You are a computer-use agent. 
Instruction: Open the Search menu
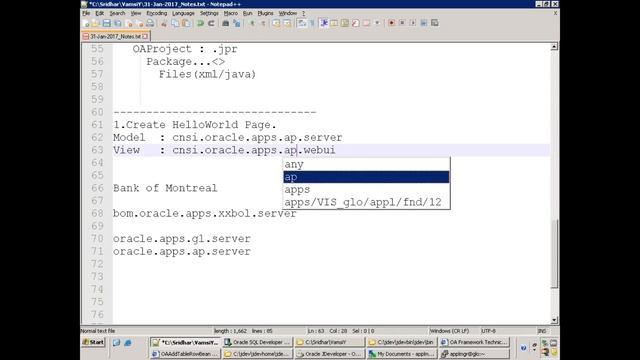coord(117,13)
